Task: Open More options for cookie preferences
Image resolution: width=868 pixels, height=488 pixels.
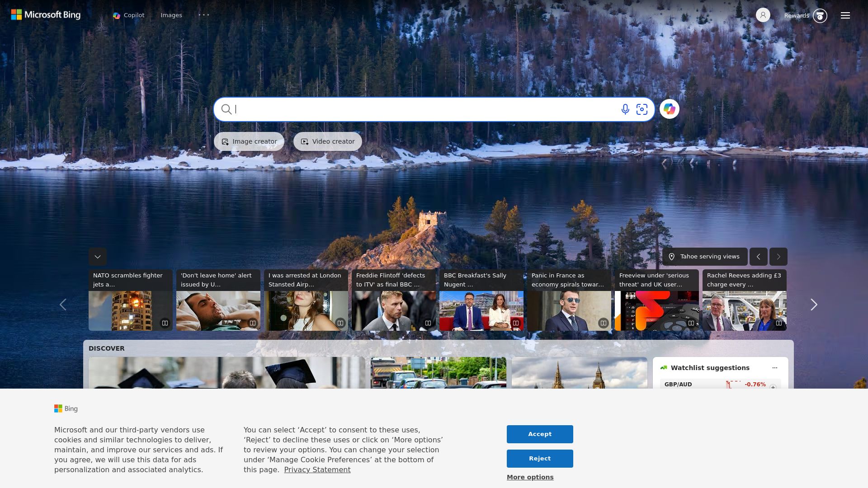Action: [529, 477]
